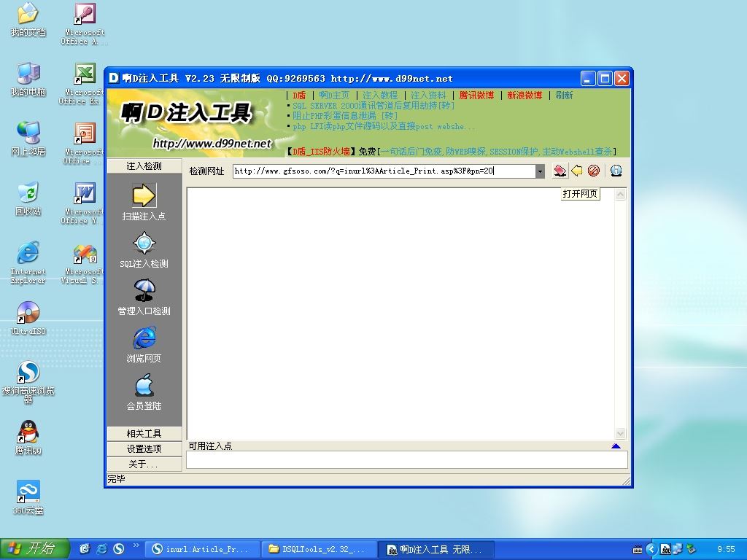Open the 浏览网页 browser tool
The width and height of the screenshot is (747, 560).
coord(144,338)
